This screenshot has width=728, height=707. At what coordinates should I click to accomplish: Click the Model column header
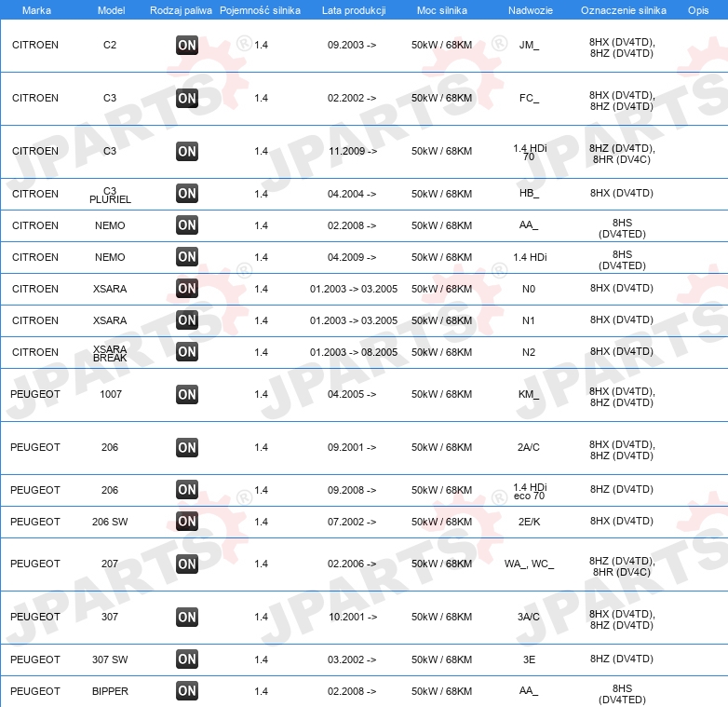[111, 10]
